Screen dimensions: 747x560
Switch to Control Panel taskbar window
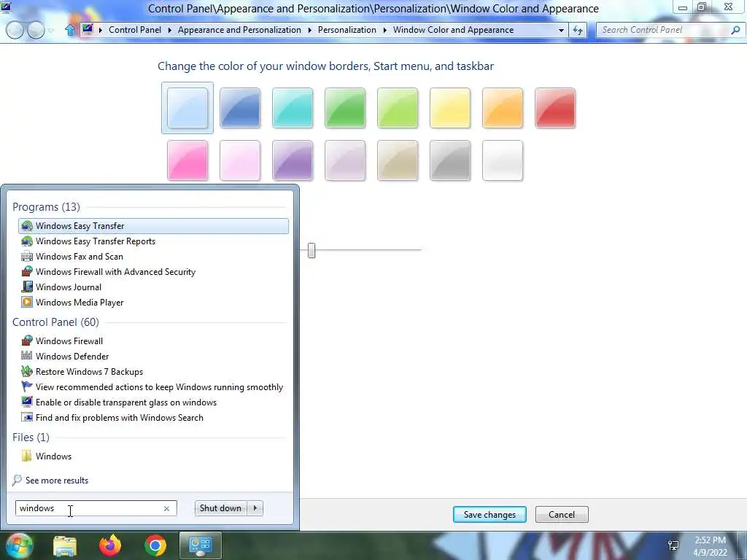pyautogui.click(x=200, y=545)
